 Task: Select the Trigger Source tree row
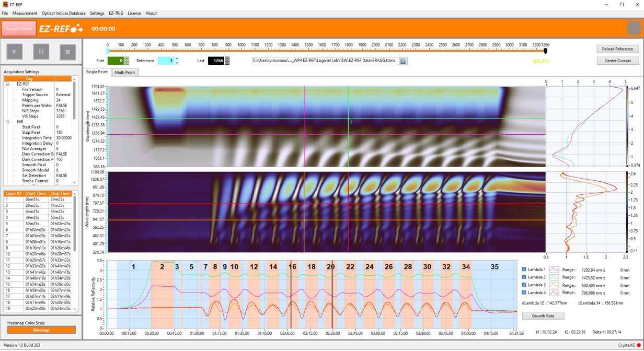click(38, 95)
